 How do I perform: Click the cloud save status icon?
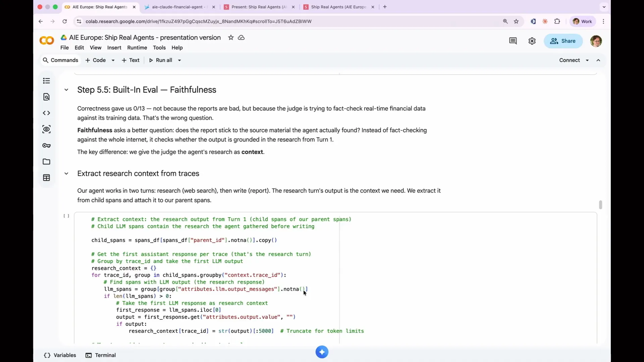click(x=241, y=38)
